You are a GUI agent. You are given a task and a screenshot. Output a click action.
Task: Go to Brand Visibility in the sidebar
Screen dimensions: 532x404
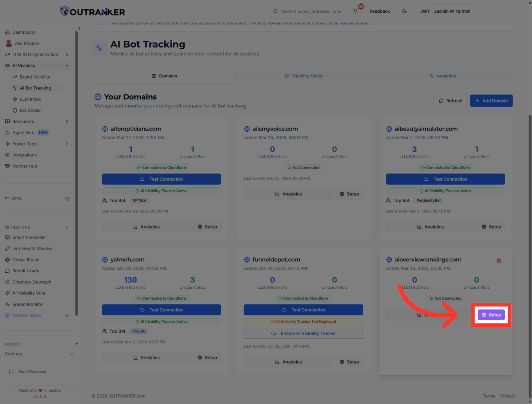[35, 77]
